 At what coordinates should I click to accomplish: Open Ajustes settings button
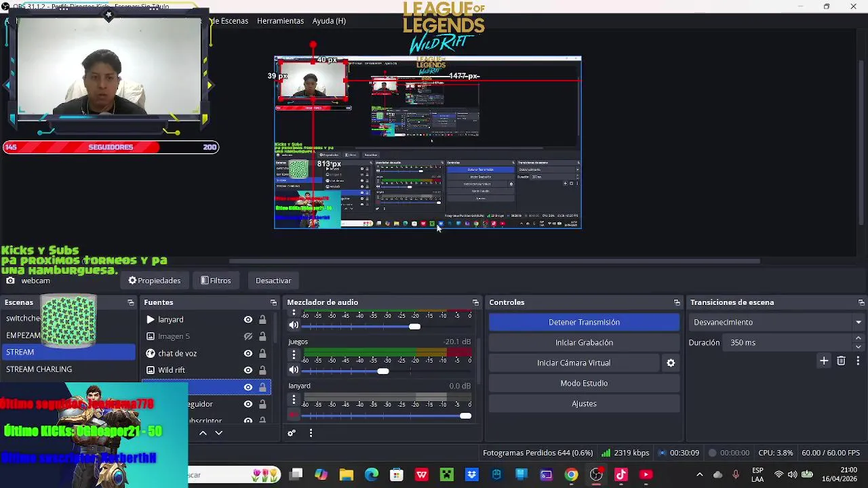(x=584, y=403)
